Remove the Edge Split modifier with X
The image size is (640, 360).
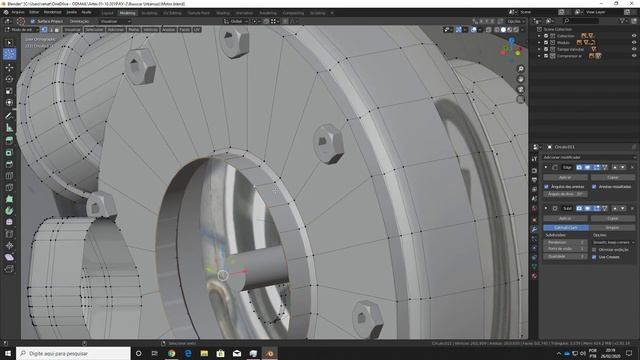coord(632,167)
